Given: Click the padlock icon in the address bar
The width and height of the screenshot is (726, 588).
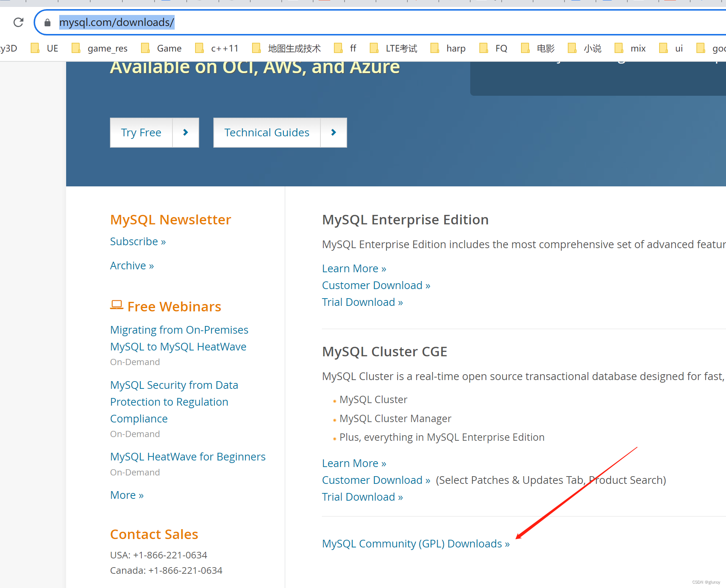Looking at the screenshot, I should point(47,22).
